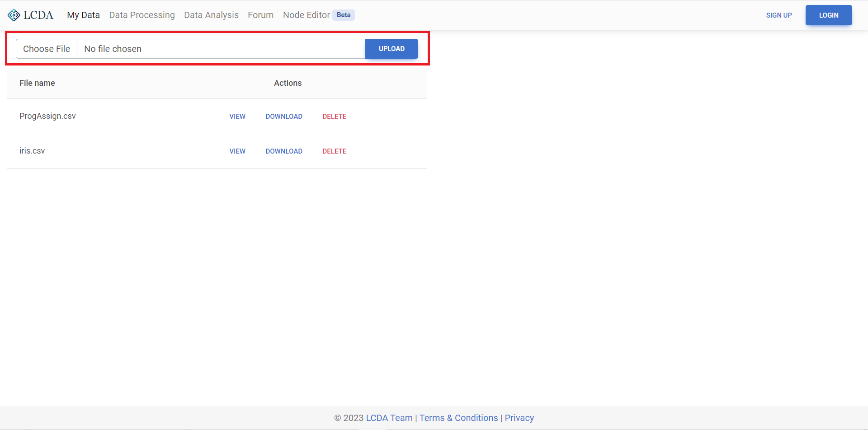Click the Choose File button

coord(46,49)
